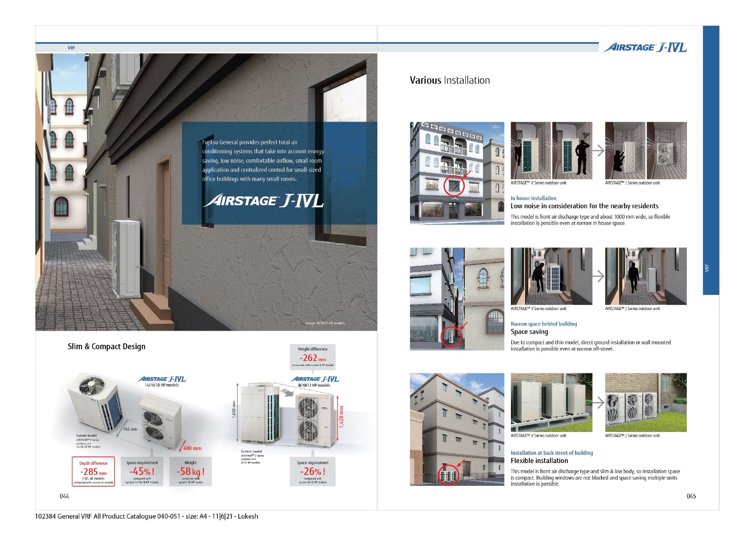Screen dimensions: 756x535
Task: Open the alley V Series unit image with a person
Action: tap(551, 276)
